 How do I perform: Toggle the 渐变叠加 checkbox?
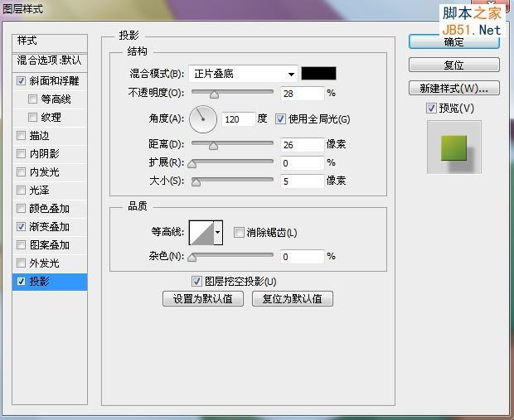(x=21, y=226)
